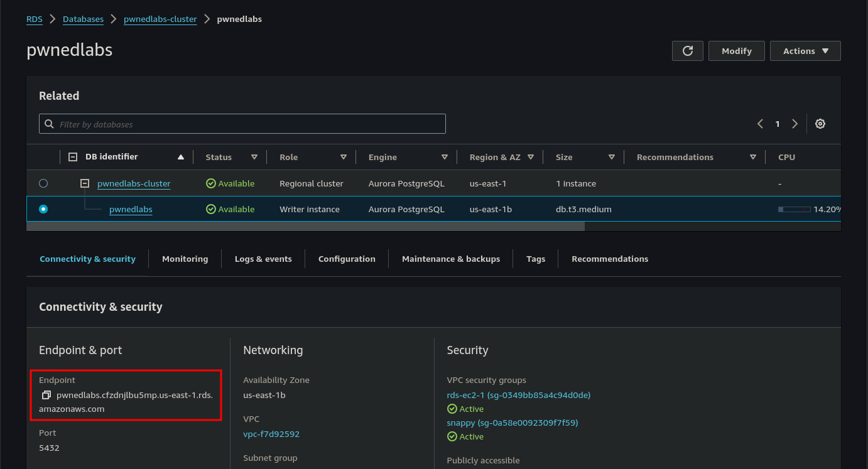
Task: Sort by the Role column arrow
Action: click(x=344, y=157)
